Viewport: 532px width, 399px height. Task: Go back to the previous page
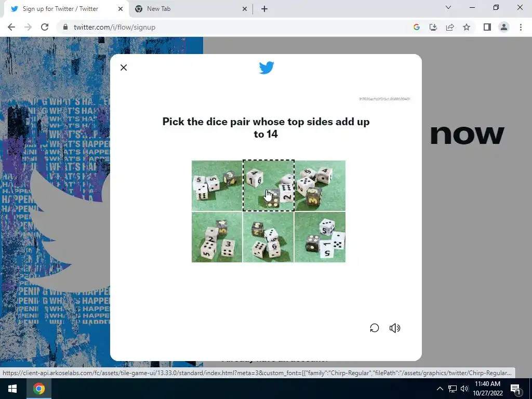tap(11, 27)
